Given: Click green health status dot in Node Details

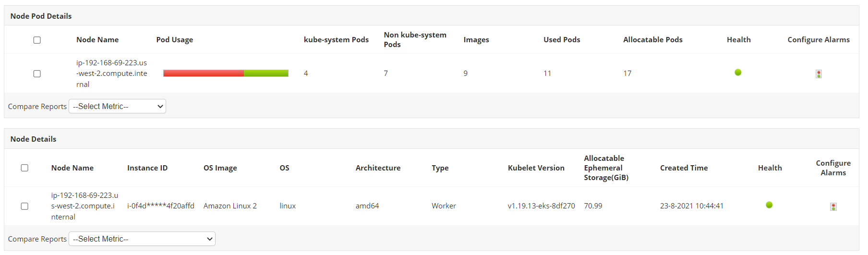Looking at the screenshot, I should 769,205.
